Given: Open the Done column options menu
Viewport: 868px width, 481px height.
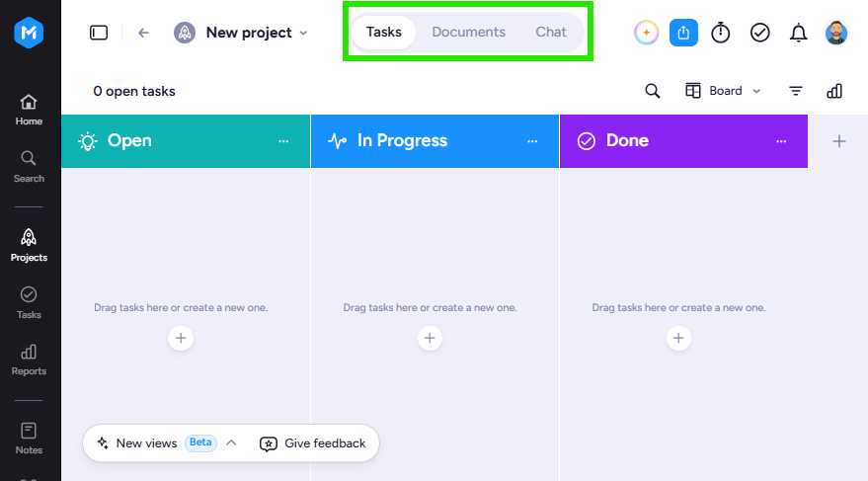Looking at the screenshot, I should pyautogui.click(x=781, y=141).
